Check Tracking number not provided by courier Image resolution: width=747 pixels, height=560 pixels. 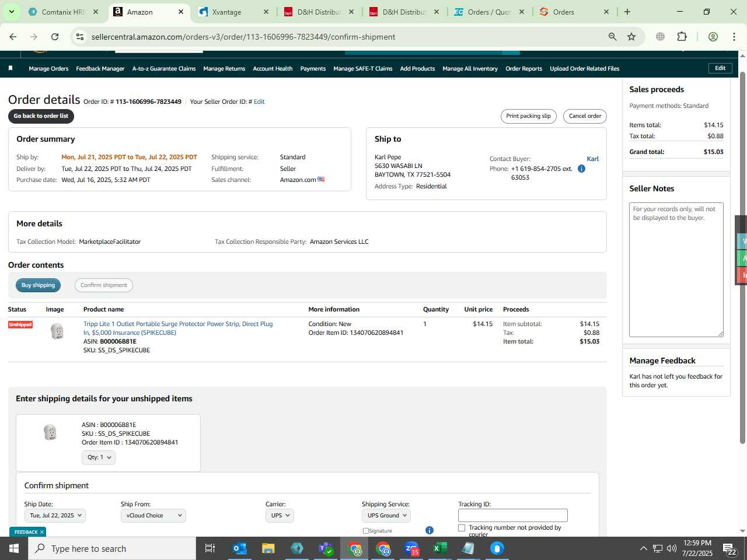pyautogui.click(x=462, y=527)
